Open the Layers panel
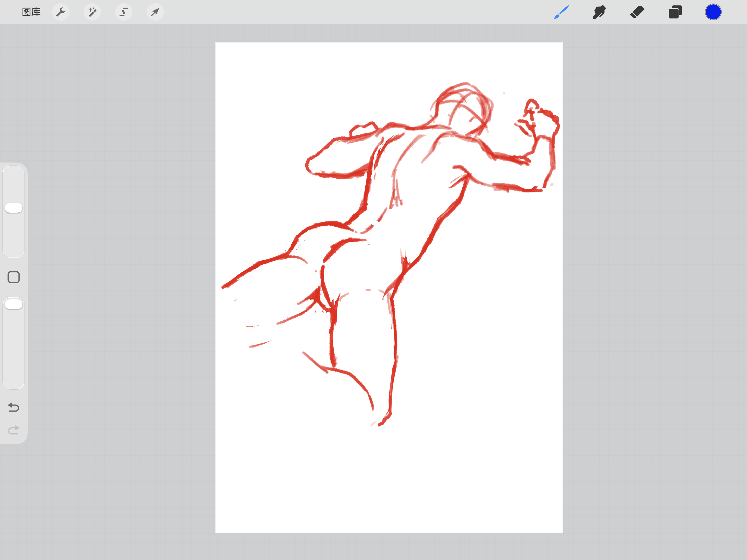747x560 pixels. [x=675, y=12]
